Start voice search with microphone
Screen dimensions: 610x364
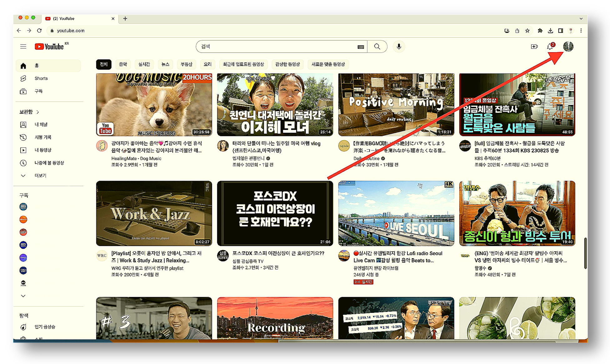tap(399, 47)
